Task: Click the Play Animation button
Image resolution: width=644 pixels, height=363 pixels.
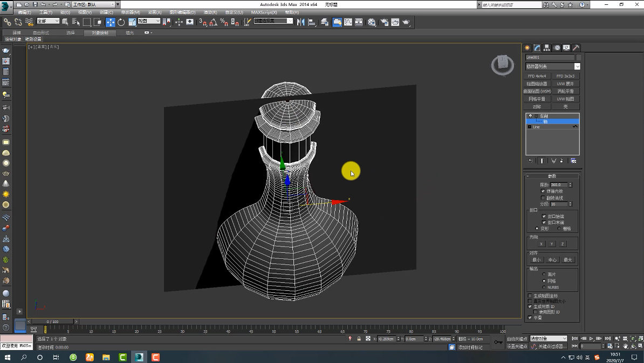Action: 591,339
